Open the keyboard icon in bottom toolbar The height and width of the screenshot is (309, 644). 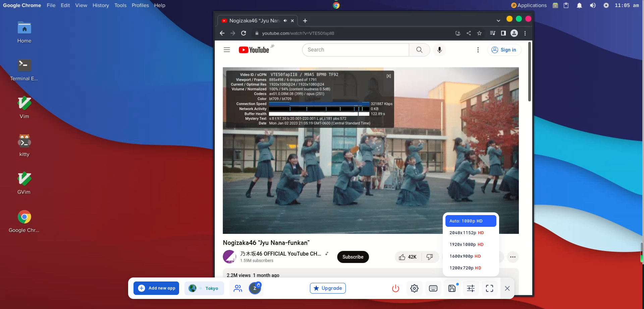tap(433, 288)
